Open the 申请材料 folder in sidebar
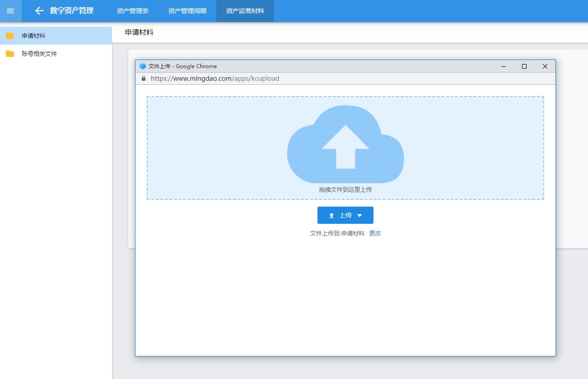This screenshot has width=588, height=379. click(x=56, y=36)
